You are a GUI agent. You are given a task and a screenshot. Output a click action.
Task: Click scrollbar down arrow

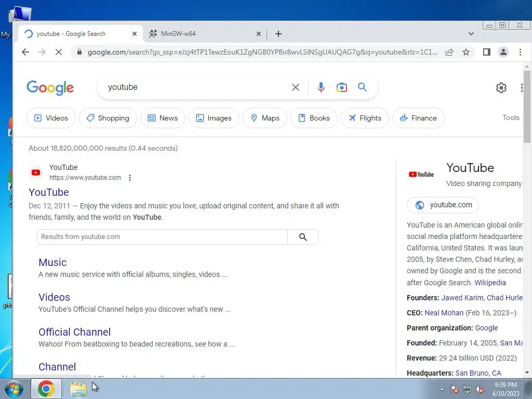527,373
